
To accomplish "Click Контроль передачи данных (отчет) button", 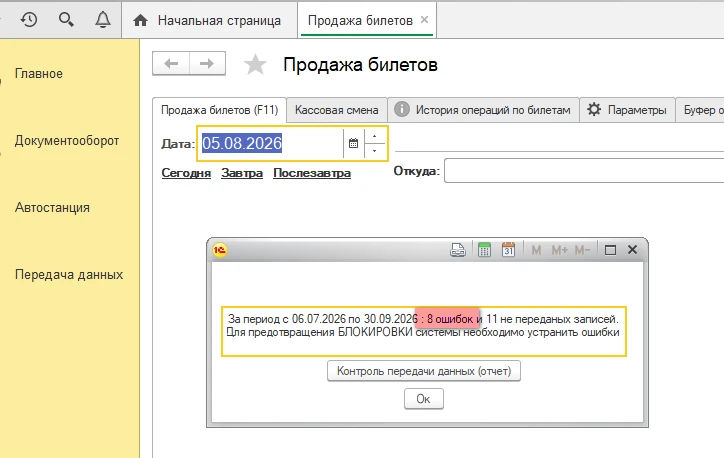I will (424, 371).
